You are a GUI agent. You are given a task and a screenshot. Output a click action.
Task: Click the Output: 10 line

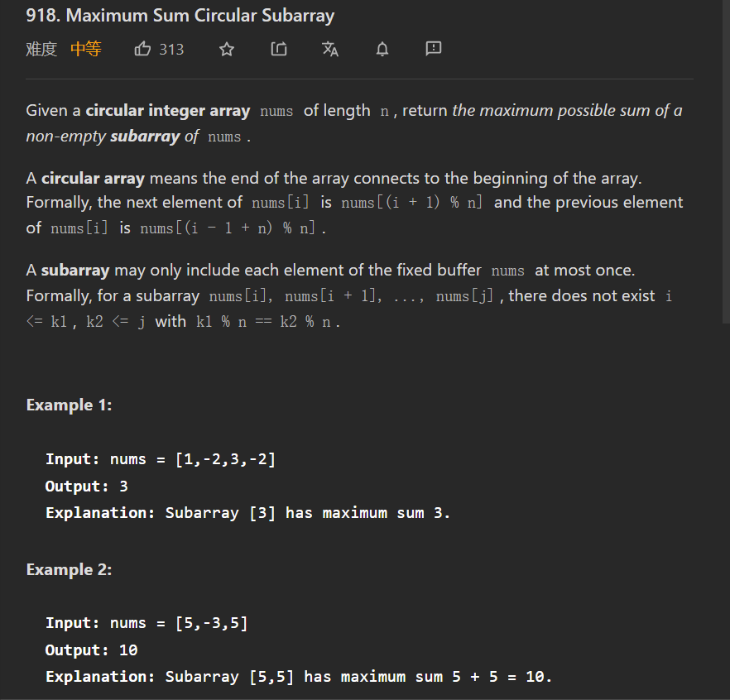click(x=91, y=650)
